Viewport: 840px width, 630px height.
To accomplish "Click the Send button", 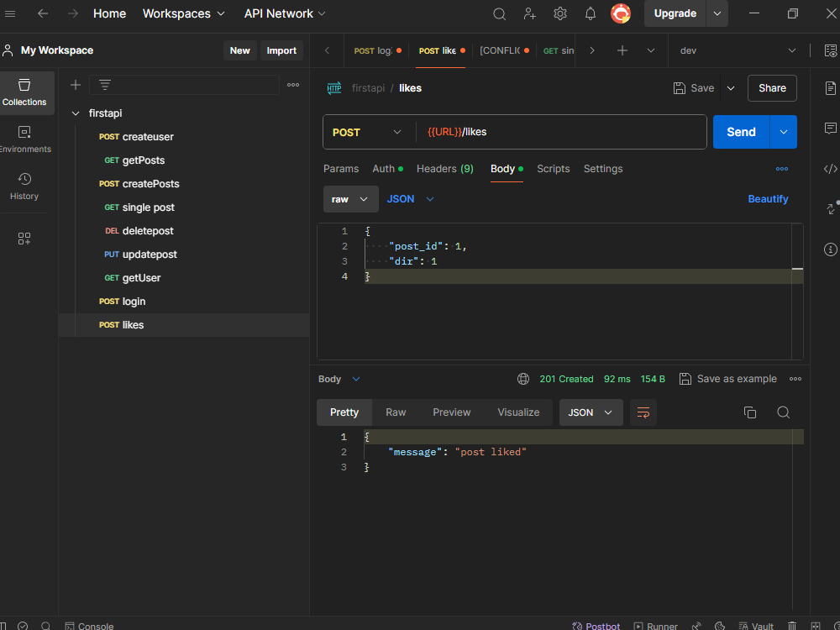I will [741, 132].
